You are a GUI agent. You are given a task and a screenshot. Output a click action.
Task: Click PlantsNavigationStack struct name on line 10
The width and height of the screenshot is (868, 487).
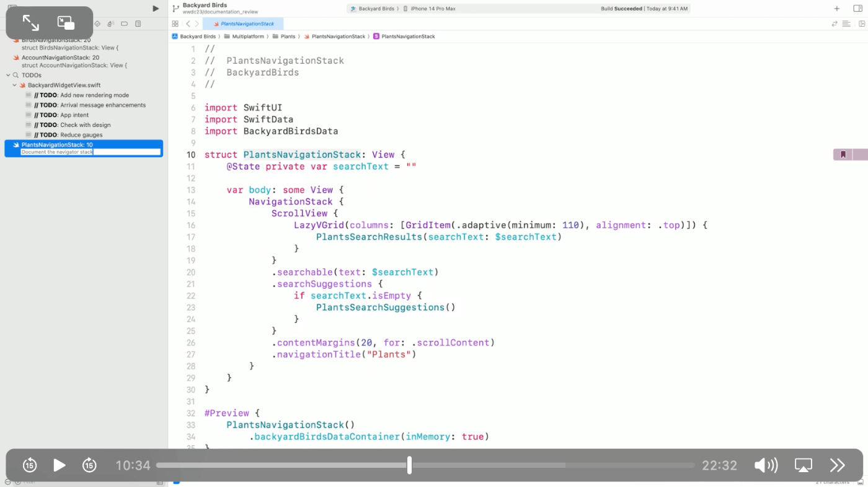point(302,155)
